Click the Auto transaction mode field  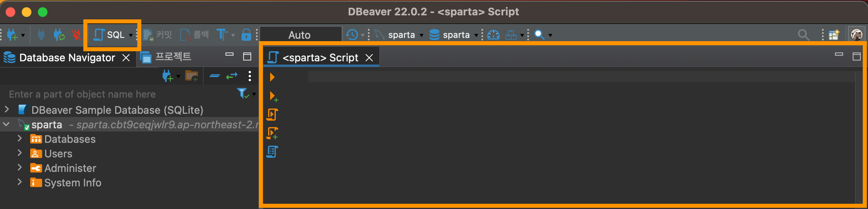click(x=301, y=35)
